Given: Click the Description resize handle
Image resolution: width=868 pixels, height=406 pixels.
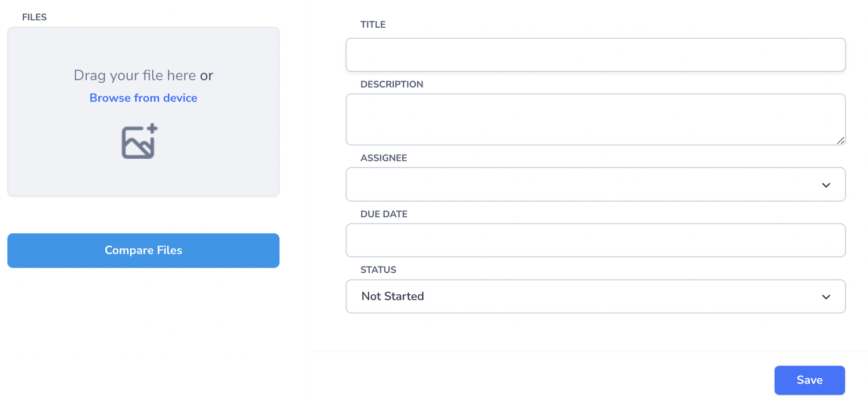Looking at the screenshot, I should tap(840, 141).
